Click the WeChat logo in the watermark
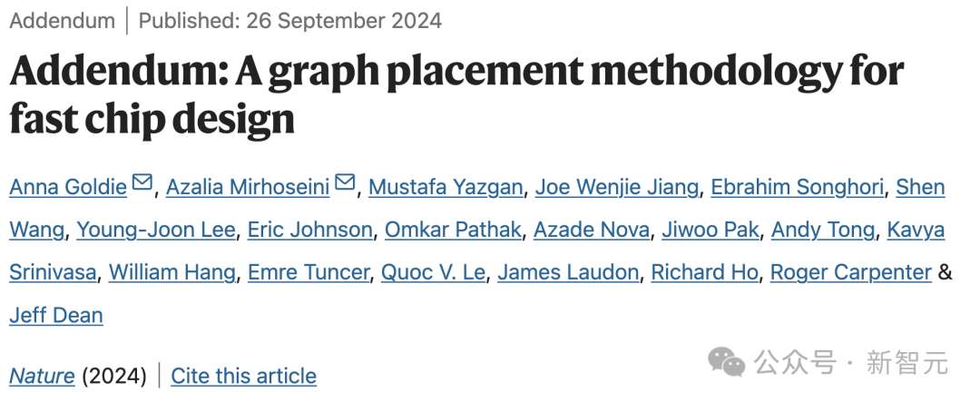 [x=726, y=363]
